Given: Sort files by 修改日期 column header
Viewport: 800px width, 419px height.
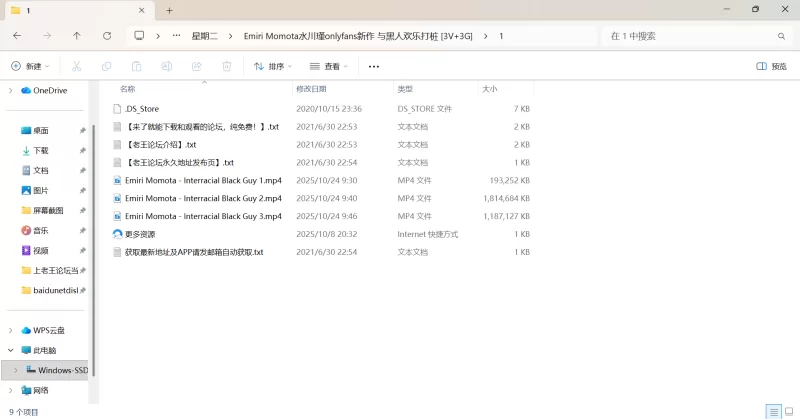Looking at the screenshot, I should 313,88.
